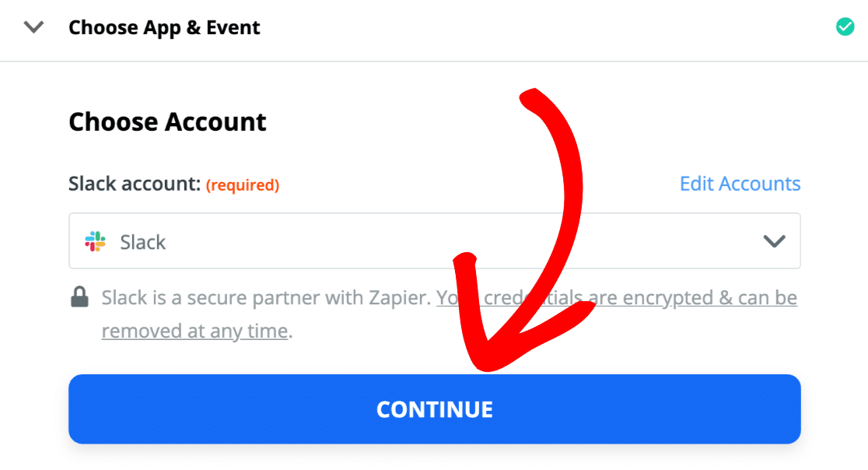Image resolution: width=868 pixels, height=470 pixels.
Task: Collapse the Choose App & Event chevron
Action: (33, 28)
